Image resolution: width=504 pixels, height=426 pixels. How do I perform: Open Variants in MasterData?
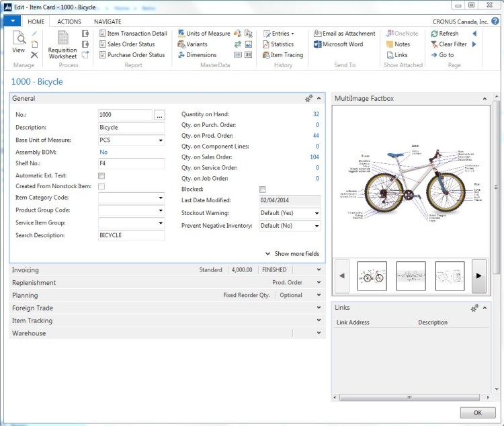(193, 44)
